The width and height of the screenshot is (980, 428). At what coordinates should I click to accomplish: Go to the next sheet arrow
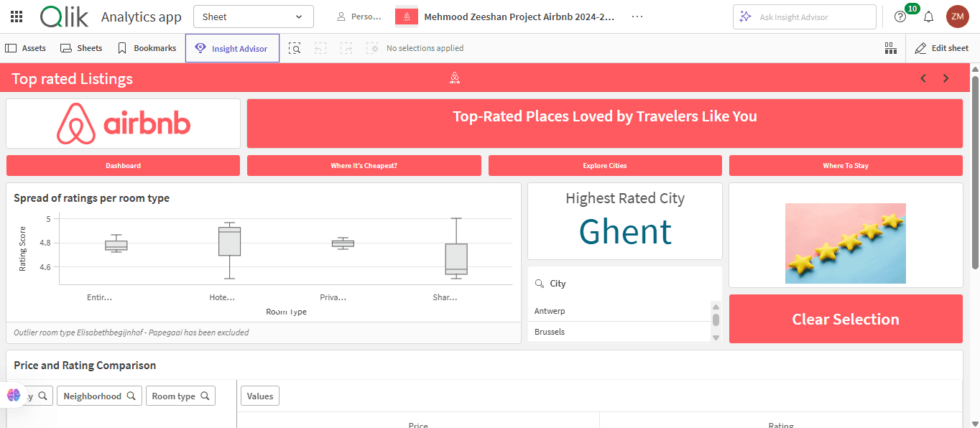[946, 78]
